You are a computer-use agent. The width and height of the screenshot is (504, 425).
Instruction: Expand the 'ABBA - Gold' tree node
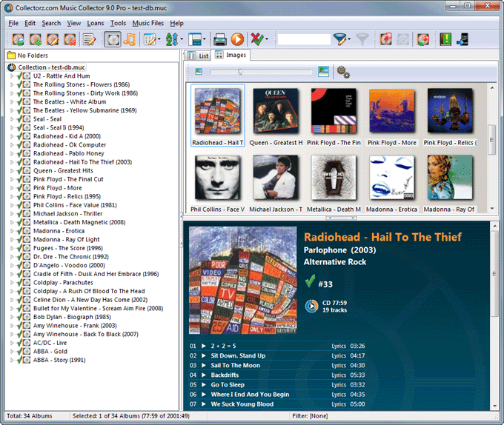[x=12, y=352]
